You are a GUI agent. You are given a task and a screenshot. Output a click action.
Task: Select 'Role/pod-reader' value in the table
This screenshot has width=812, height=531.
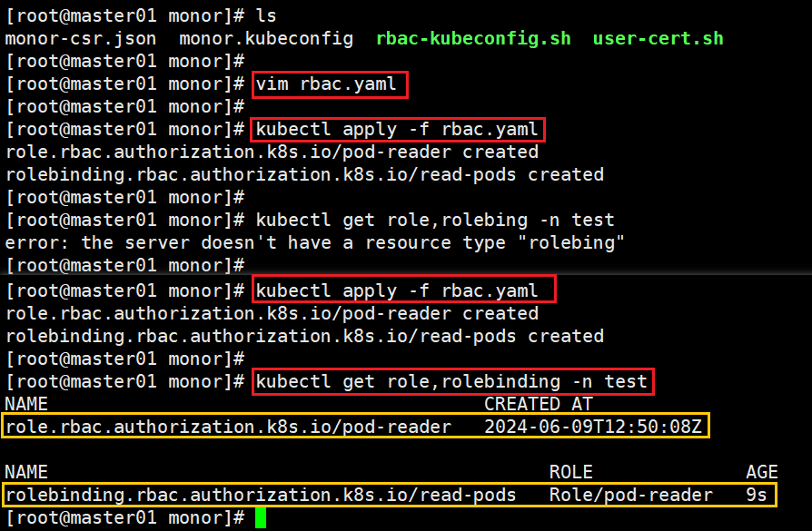[x=630, y=496]
